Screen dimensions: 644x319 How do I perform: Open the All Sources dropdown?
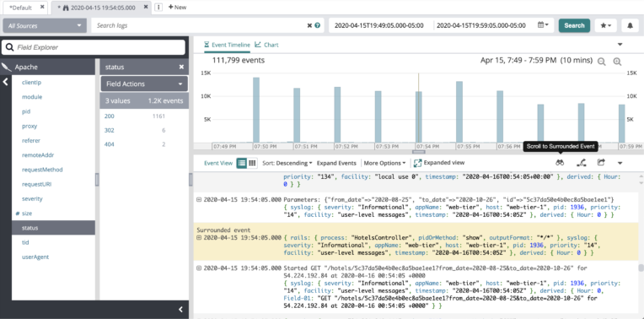tap(45, 25)
